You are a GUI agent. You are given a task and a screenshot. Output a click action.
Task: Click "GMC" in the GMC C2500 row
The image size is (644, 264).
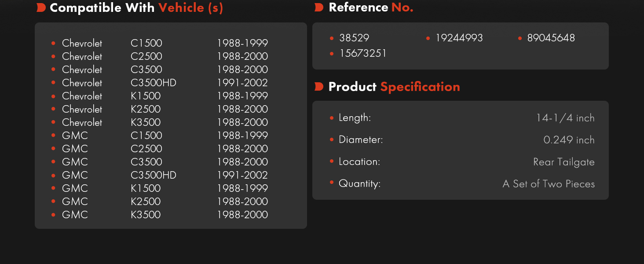pyautogui.click(x=75, y=149)
